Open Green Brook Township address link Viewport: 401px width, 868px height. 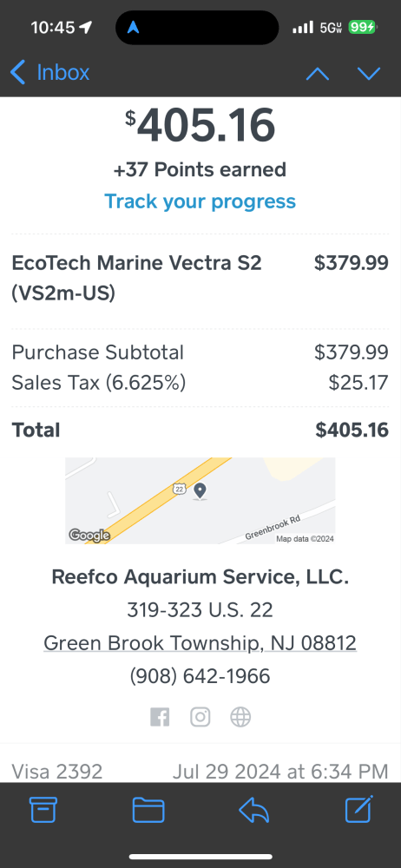click(x=200, y=642)
